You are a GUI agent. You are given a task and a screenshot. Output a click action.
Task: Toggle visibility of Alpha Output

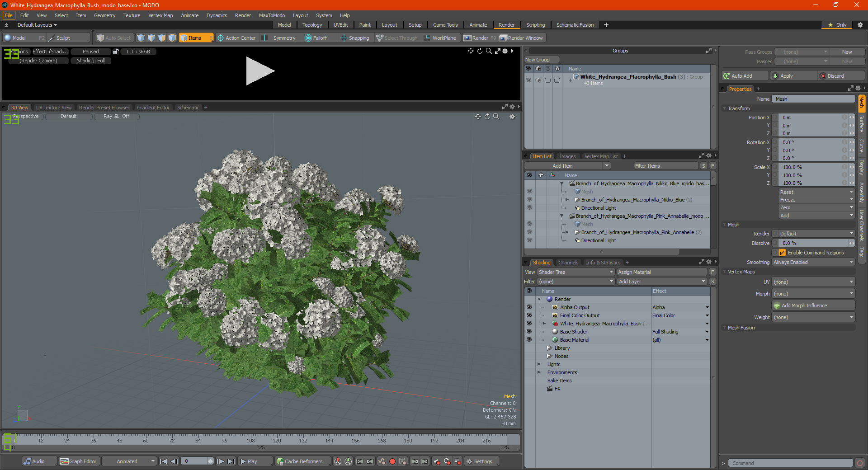[x=529, y=307]
